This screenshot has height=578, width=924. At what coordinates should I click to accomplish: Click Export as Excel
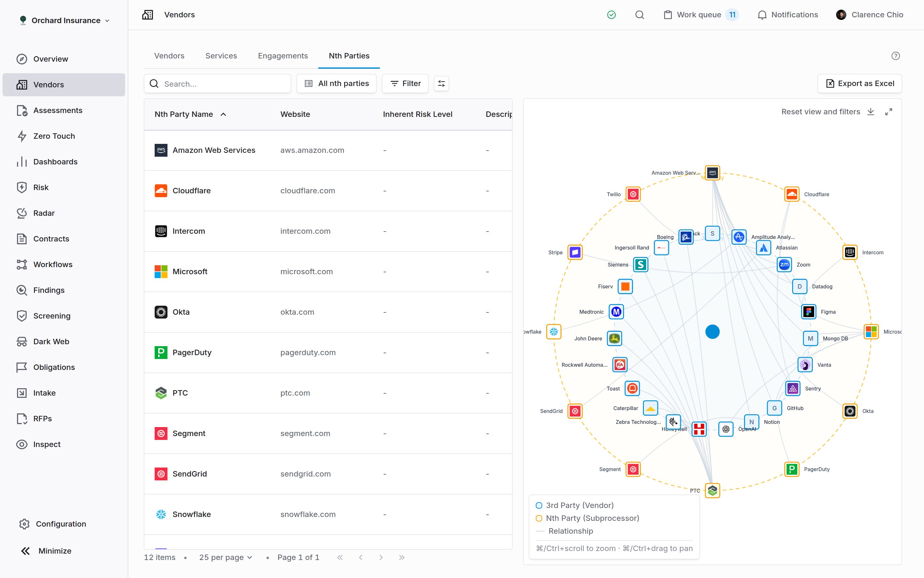coord(860,83)
